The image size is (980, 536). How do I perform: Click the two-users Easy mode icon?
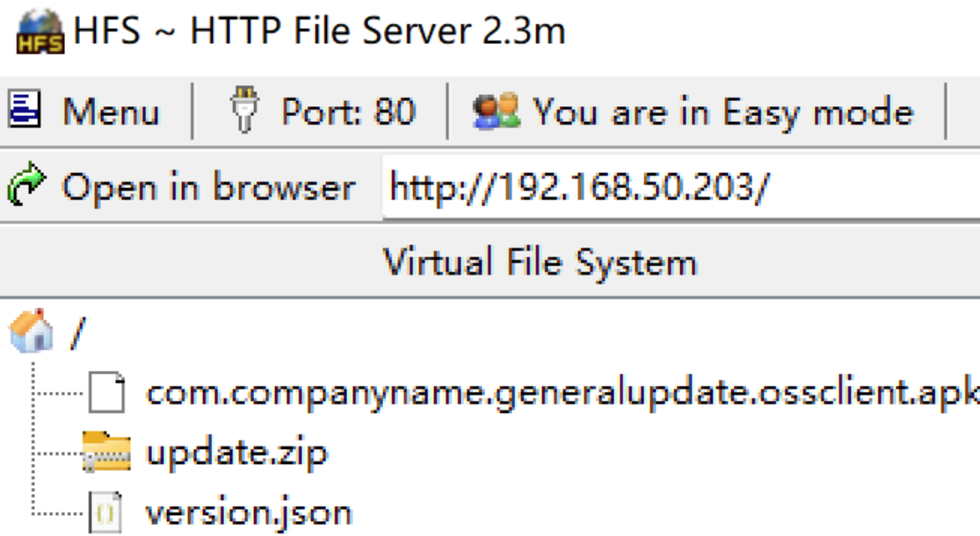pos(497,112)
